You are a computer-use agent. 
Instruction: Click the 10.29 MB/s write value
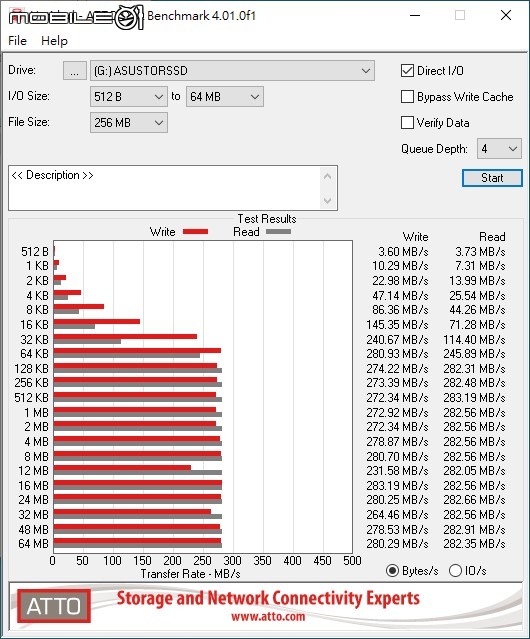[400, 266]
